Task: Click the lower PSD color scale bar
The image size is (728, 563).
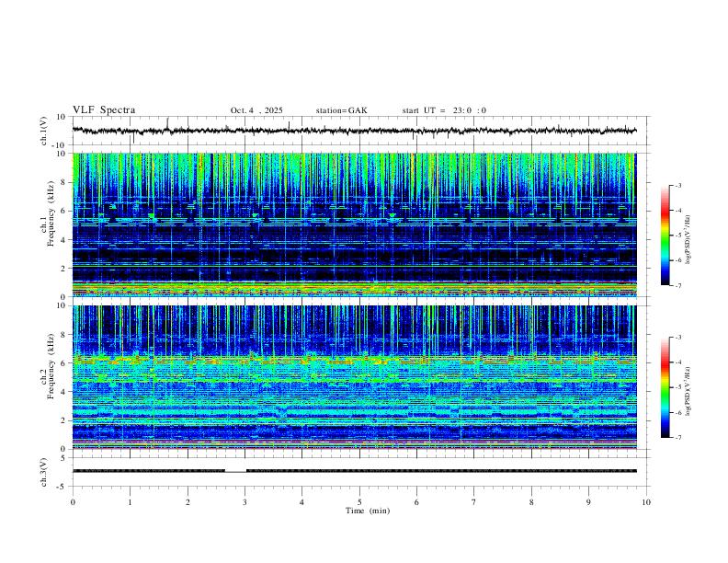Action: click(665, 387)
